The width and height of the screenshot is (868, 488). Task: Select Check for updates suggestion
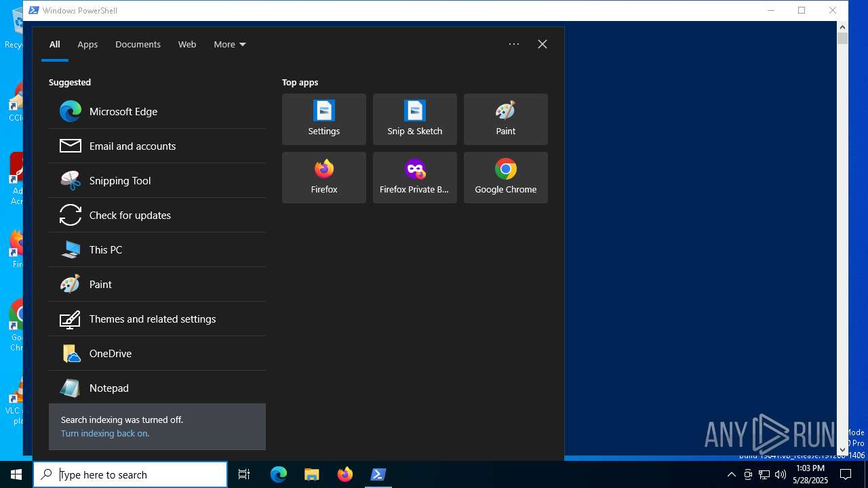click(x=157, y=215)
